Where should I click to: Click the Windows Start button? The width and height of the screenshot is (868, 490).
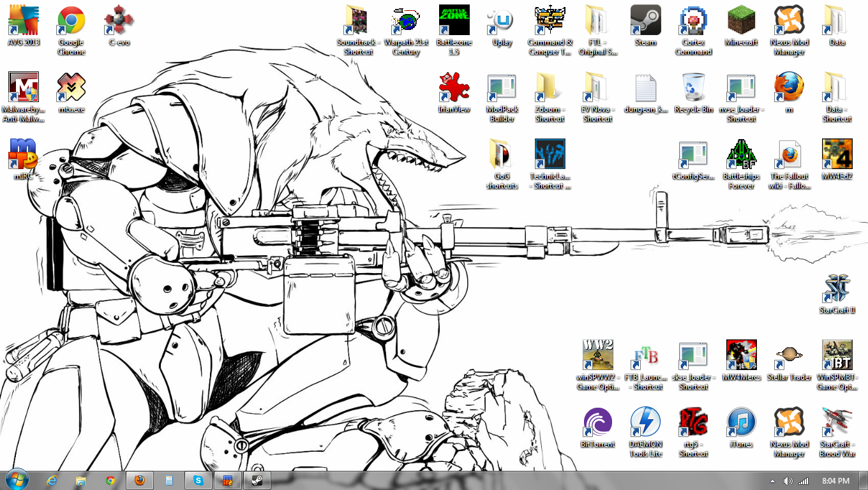pos(16,480)
